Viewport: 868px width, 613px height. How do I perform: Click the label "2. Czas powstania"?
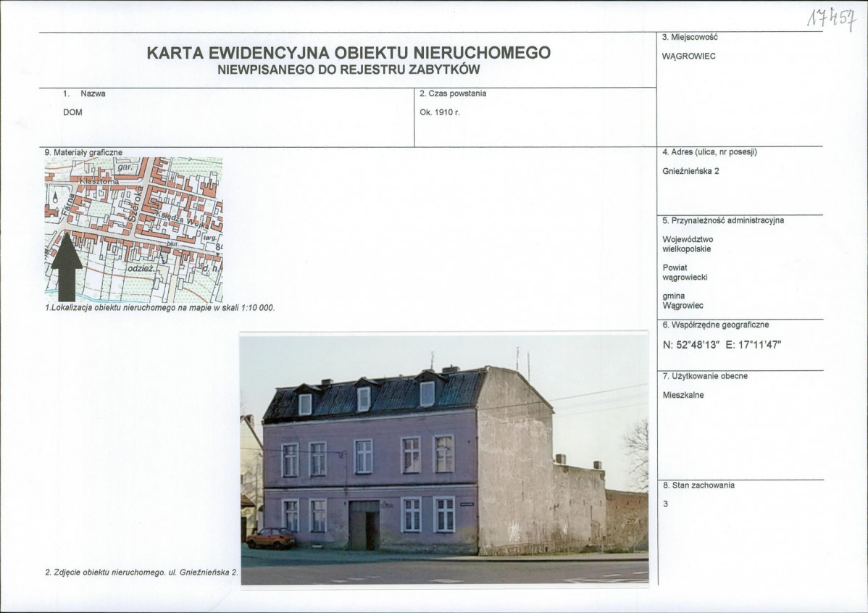coord(453,93)
